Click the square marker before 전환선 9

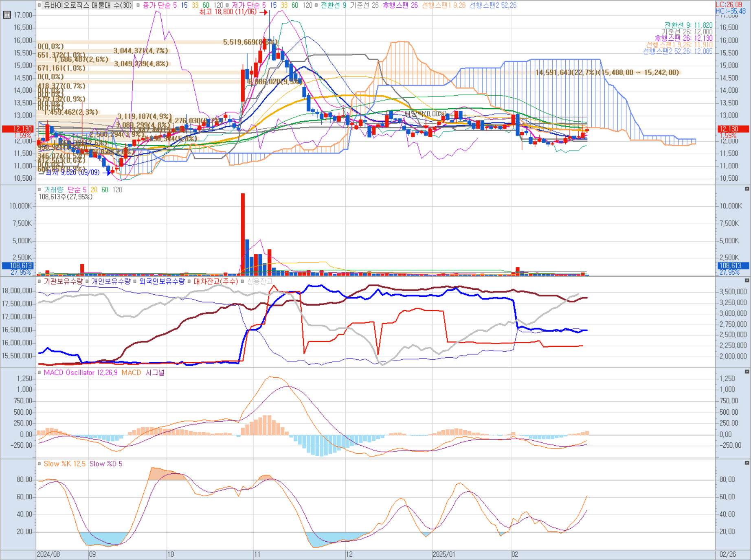pyautogui.click(x=316, y=5)
